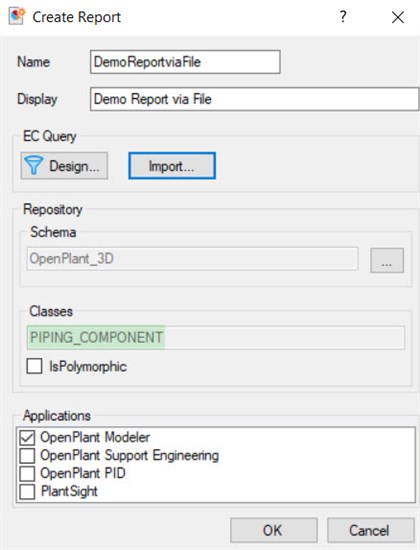Check OpenPlant Support Engineering application
Image resolution: width=420 pixels, height=550 pixels.
point(27,456)
